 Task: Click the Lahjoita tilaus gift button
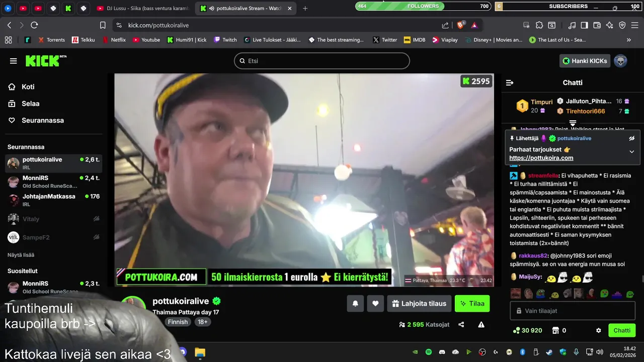tap(419, 304)
